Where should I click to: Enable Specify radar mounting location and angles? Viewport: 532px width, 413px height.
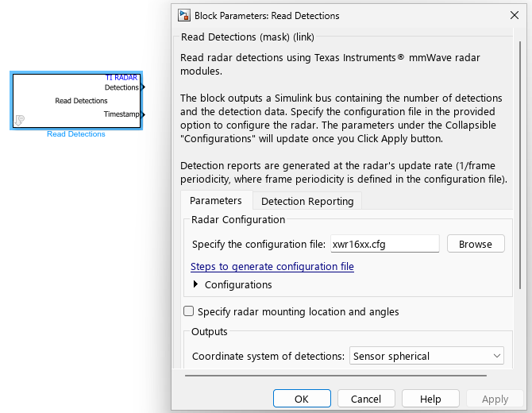pyautogui.click(x=189, y=311)
